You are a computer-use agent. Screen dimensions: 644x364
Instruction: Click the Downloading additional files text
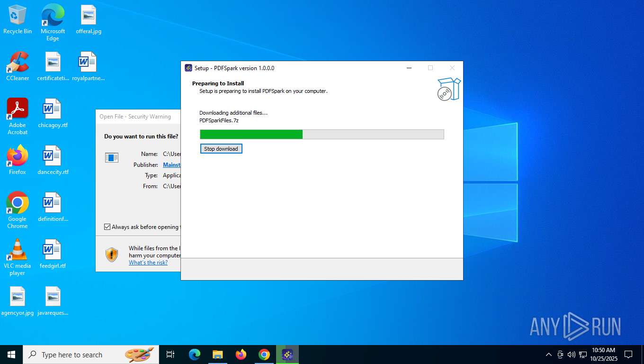(x=233, y=113)
